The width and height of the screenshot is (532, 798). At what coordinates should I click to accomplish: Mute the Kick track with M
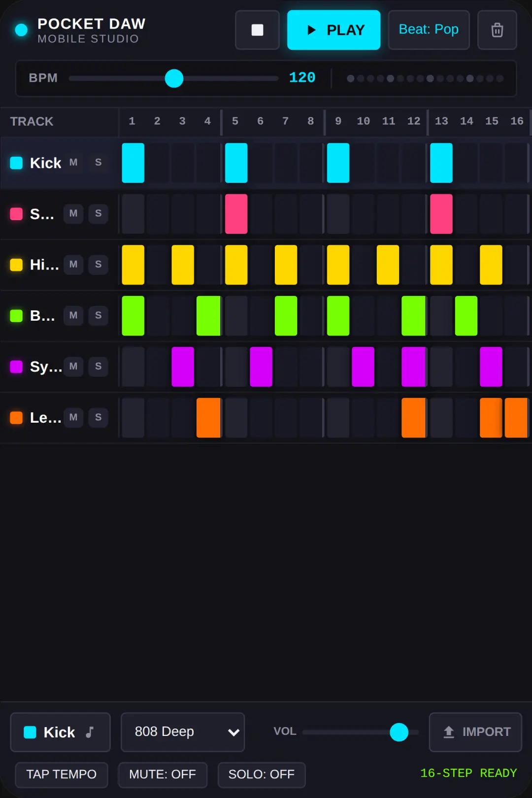73,163
